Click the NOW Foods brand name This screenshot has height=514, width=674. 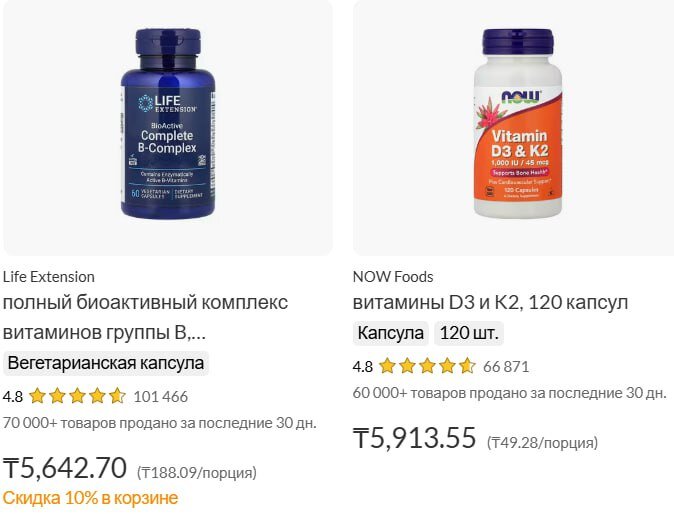[393, 277]
